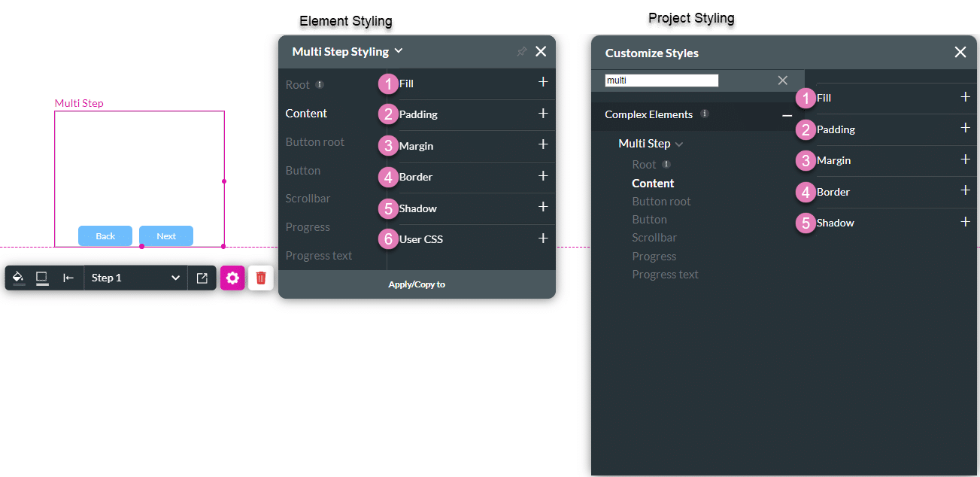Screen dimensions: 980x477
Task: Select Progress text in the styling sidebar
Action: [x=318, y=255]
